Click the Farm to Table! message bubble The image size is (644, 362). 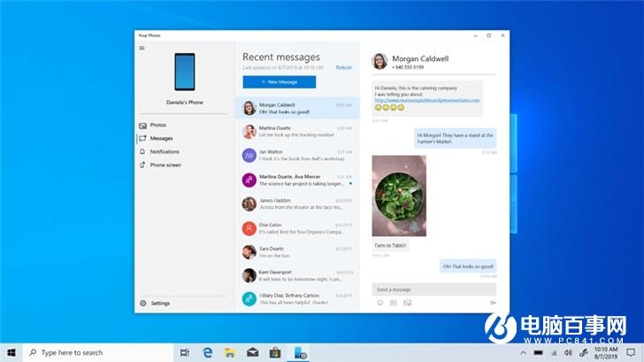(390, 245)
